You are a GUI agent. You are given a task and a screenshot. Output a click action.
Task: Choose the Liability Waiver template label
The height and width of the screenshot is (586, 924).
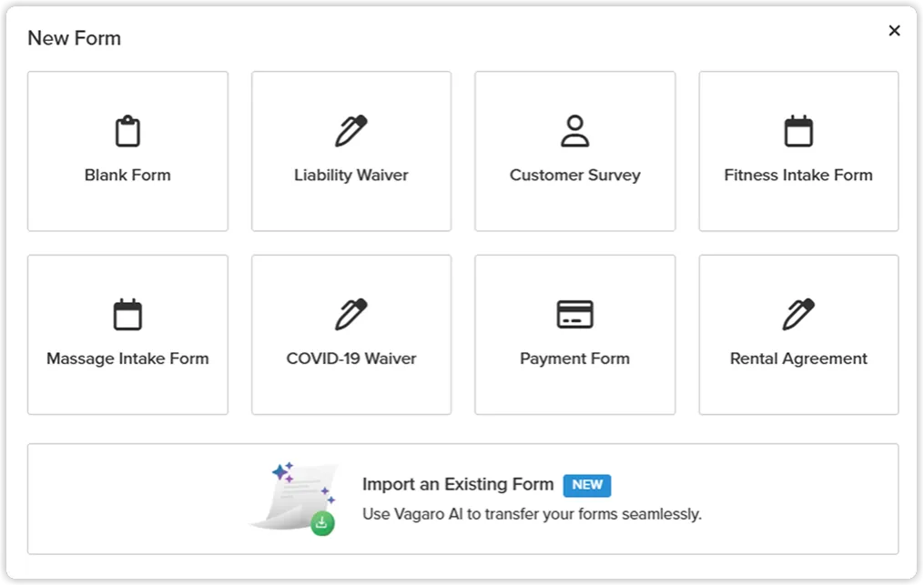click(x=350, y=175)
